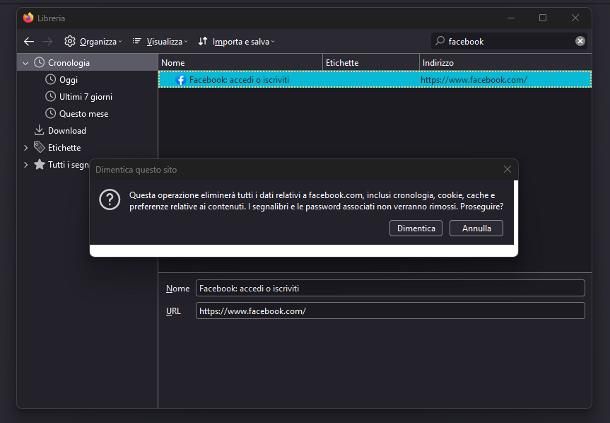Open the Importa e salva menu
The width and height of the screenshot is (610, 423).
pos(236,42)
